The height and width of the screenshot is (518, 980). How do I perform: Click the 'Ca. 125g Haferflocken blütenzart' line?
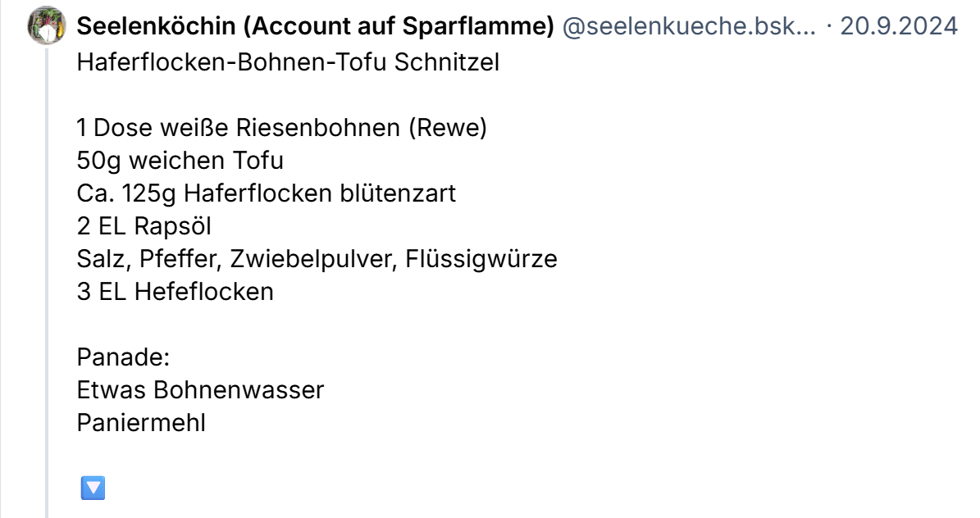266,194
